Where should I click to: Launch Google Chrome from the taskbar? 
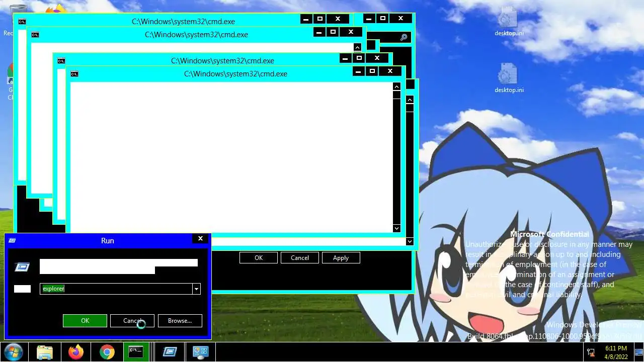[107, 352]
